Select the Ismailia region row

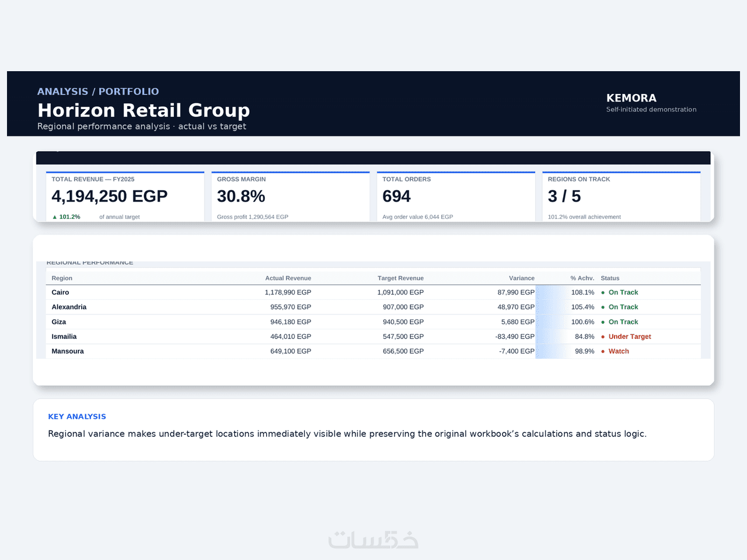coord(373,337)
